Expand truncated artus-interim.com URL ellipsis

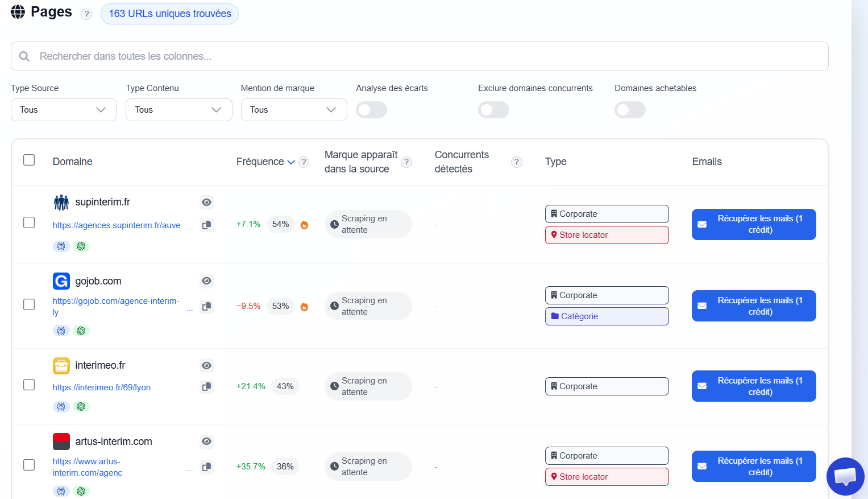pyautogui.click(x=190, y=469)
